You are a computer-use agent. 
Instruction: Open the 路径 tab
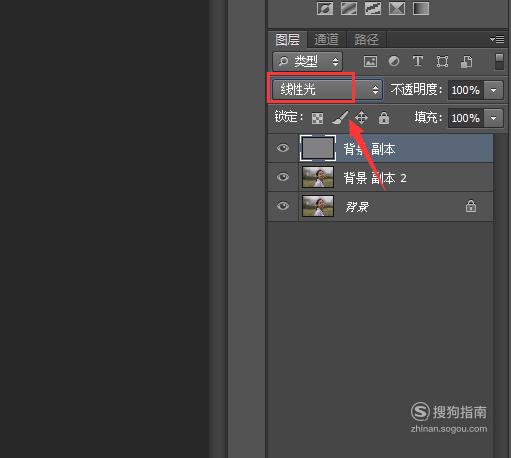(366, 40)
